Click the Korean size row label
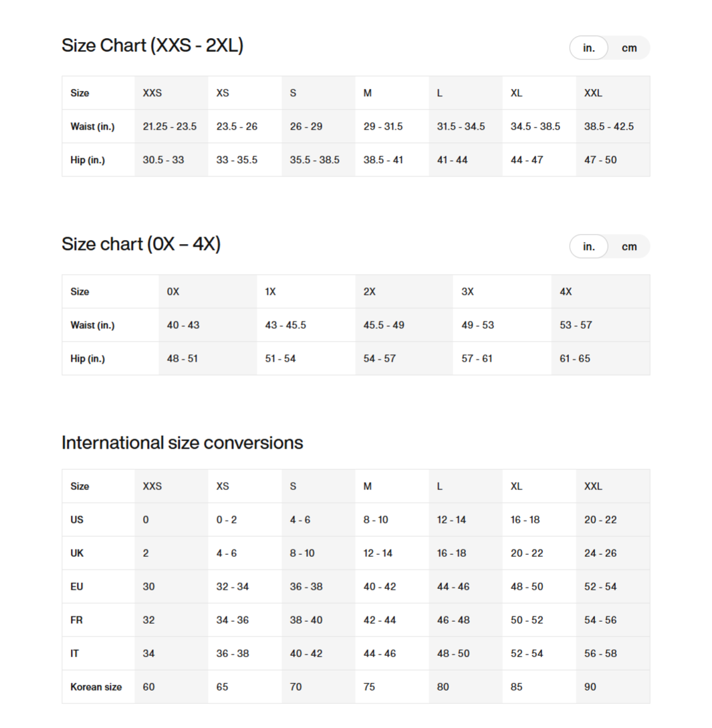712x728 pixels. pyautogui.click(x=96, y=687)
